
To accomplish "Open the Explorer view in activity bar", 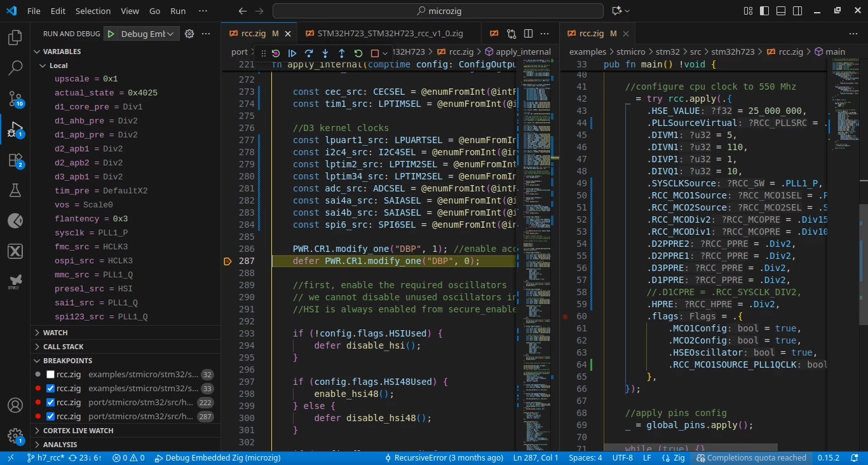I will [15, 38].
